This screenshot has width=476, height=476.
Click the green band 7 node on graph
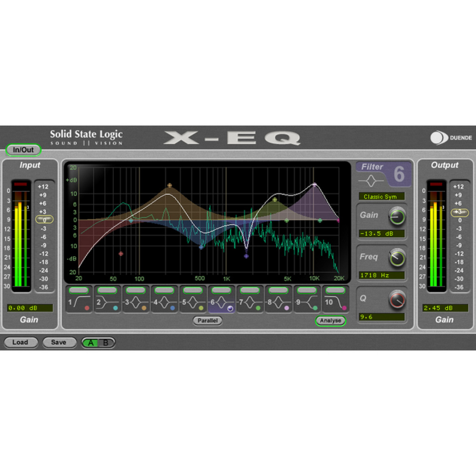point(287,220)
